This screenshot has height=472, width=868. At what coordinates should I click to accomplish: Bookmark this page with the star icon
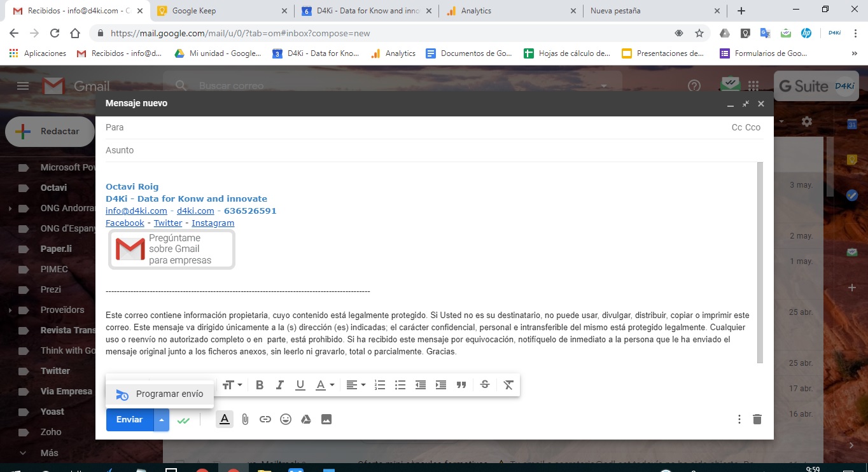point(699,33)
